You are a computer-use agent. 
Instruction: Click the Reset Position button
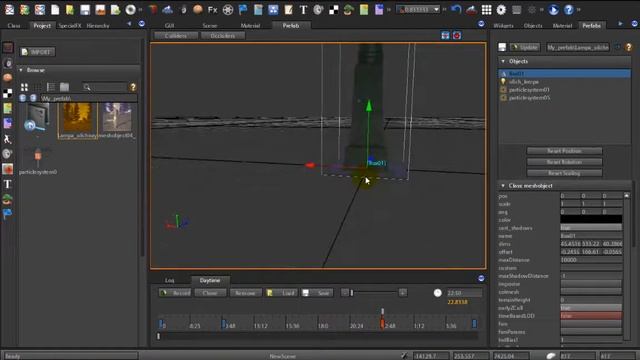click(x=564, y=151)
